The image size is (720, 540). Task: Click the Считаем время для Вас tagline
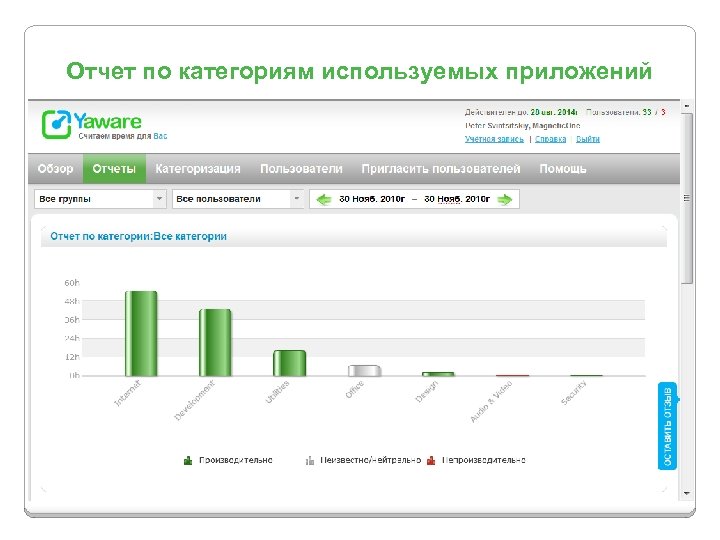point(123,136)
